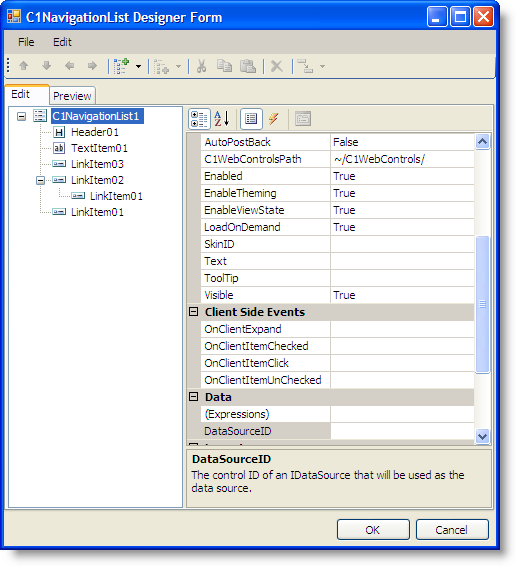Click the LoadOnDemand property row

(337, 227)
